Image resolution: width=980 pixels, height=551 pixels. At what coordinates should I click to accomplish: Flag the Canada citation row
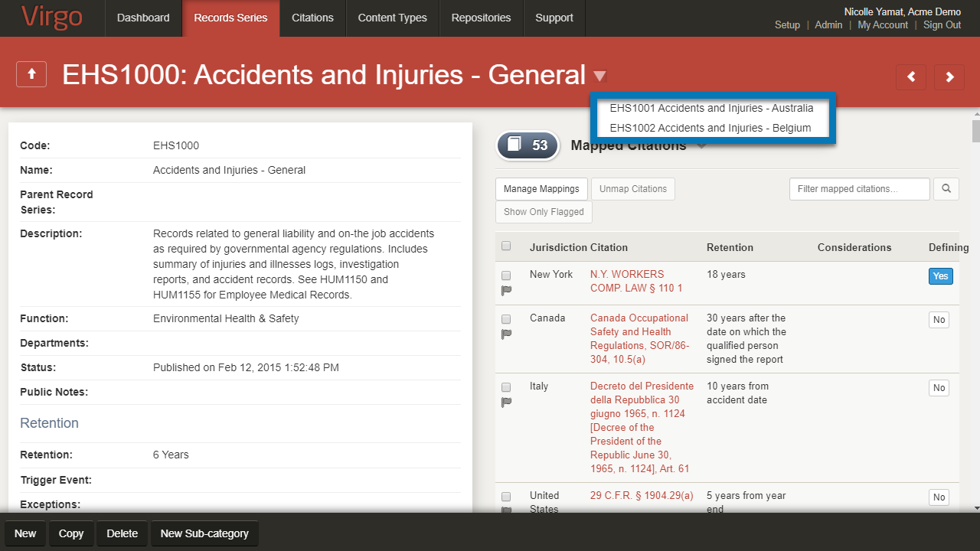coord(506,334)
